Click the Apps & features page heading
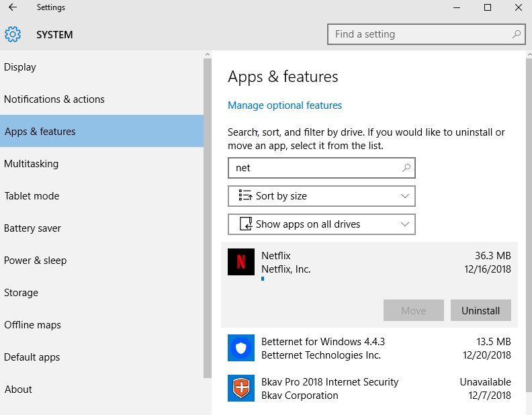The image size is (532, 415). tap(283, 77)
